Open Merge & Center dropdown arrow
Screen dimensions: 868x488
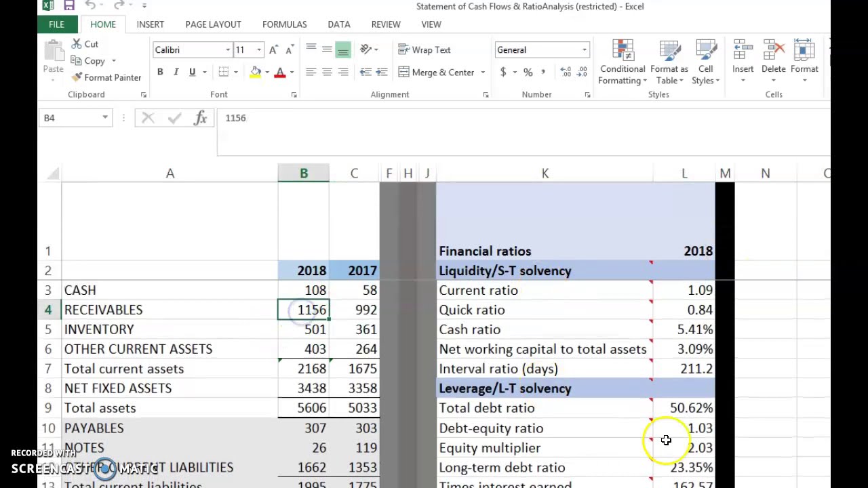coord(483,73)
